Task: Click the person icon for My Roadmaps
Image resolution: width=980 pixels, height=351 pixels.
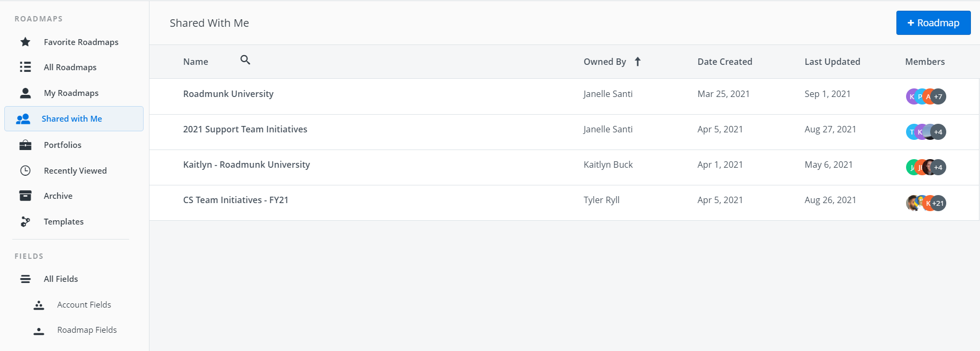Action: pos(25,93)
